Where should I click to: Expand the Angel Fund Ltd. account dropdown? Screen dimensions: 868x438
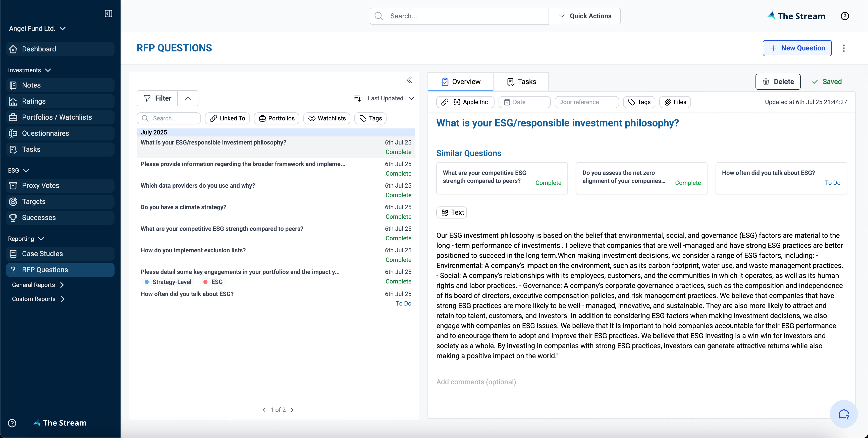click(37, 29)
